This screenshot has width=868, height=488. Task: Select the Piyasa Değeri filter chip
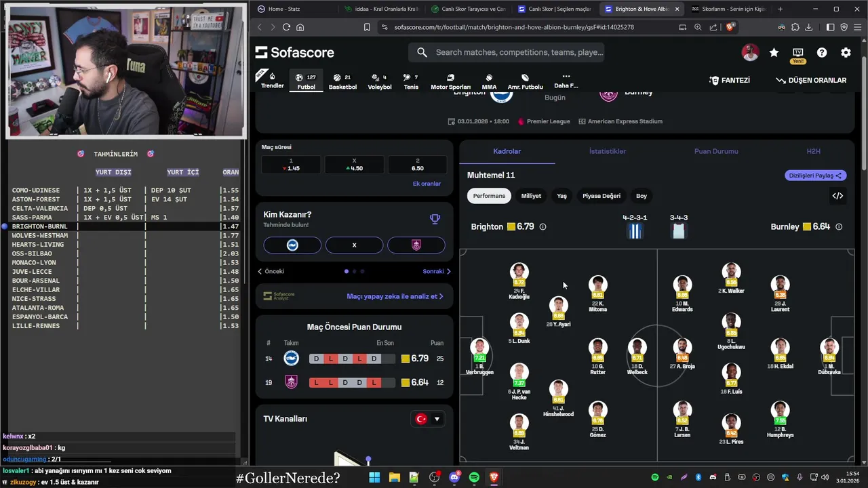pyautogui.click(x=601, y=196)
